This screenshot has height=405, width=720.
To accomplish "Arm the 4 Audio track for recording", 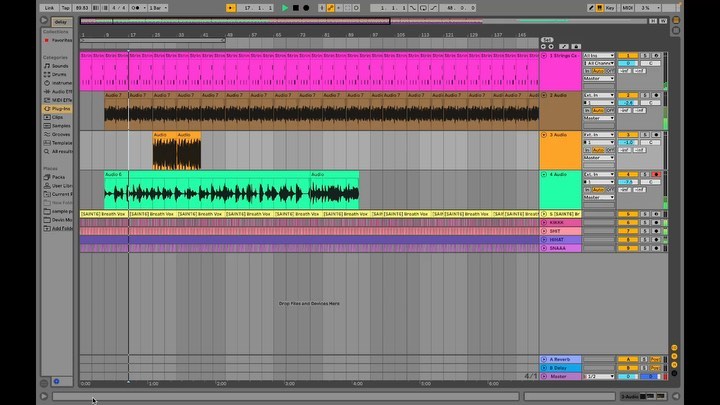I will 656,174.
